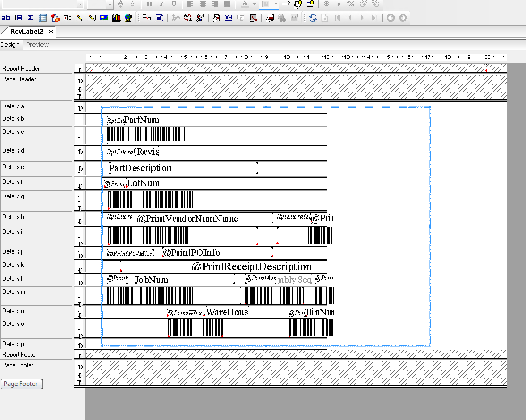Open the Database Expert
Image resolution: width=526 pixels, height=420 pixels.
147,18
